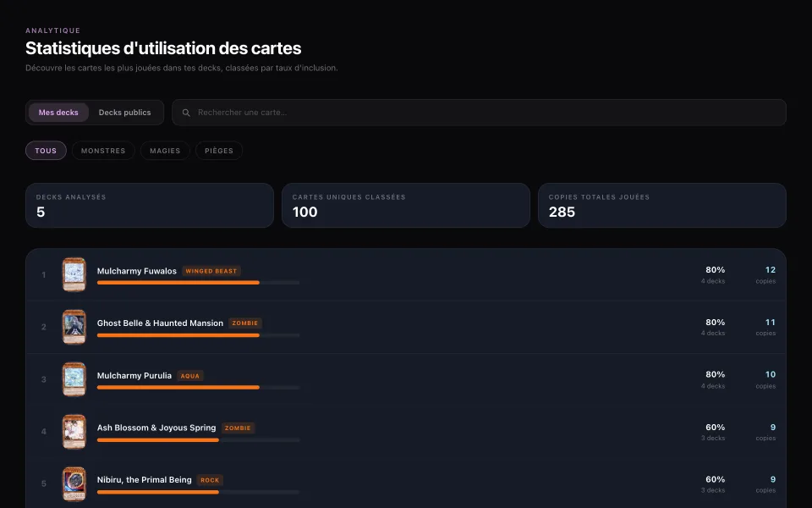Image resolution: width=812 pixels, height=508 pixels.
Task: Click the Decks analysés stat card
Action: click(150, 205)
